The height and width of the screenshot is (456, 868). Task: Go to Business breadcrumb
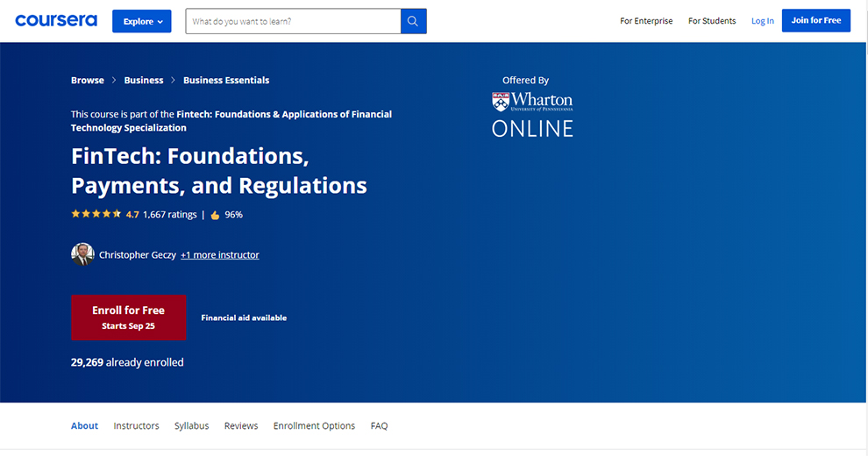(x=144, y=81)
